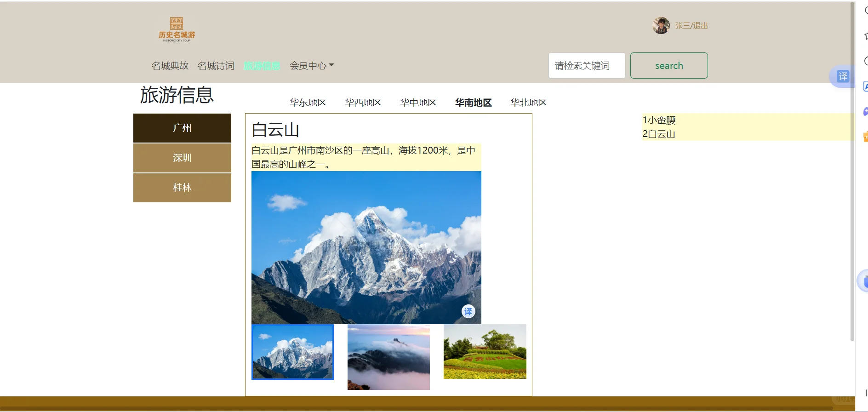
Task: Select the sea-of-clouds mountain thumbnail
Action: coord(388,357)
